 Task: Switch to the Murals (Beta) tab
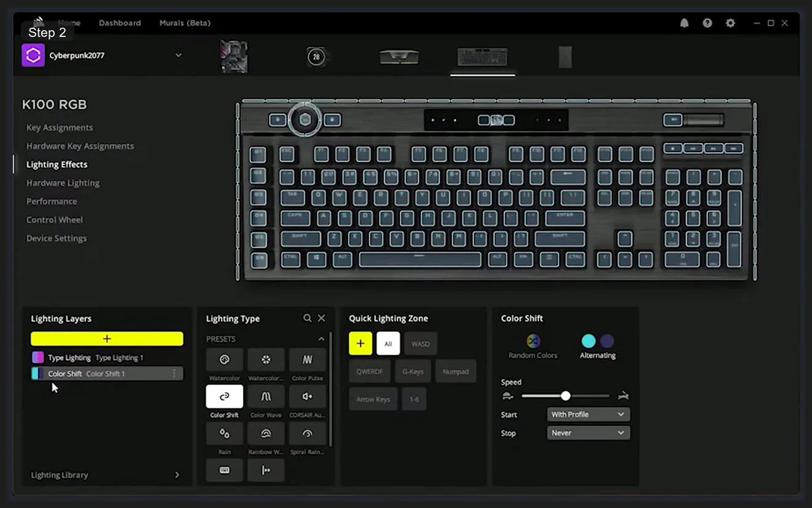(185, 23)
